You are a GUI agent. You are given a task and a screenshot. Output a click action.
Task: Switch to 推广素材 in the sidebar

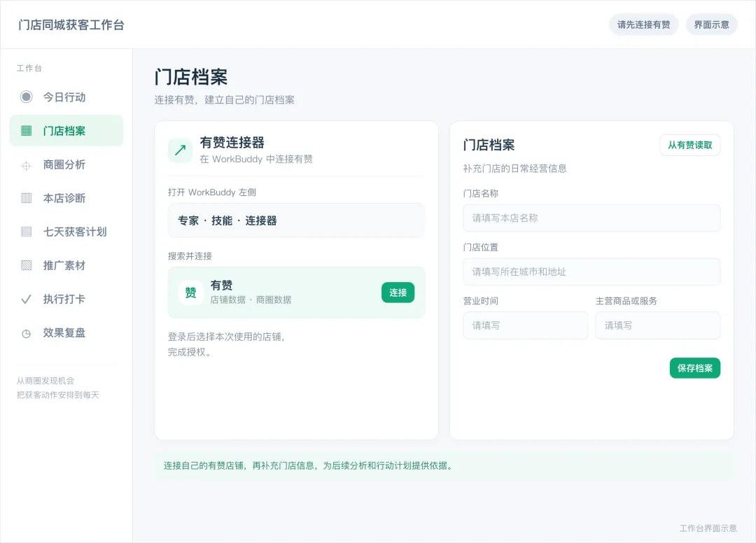tap(66, 265)
